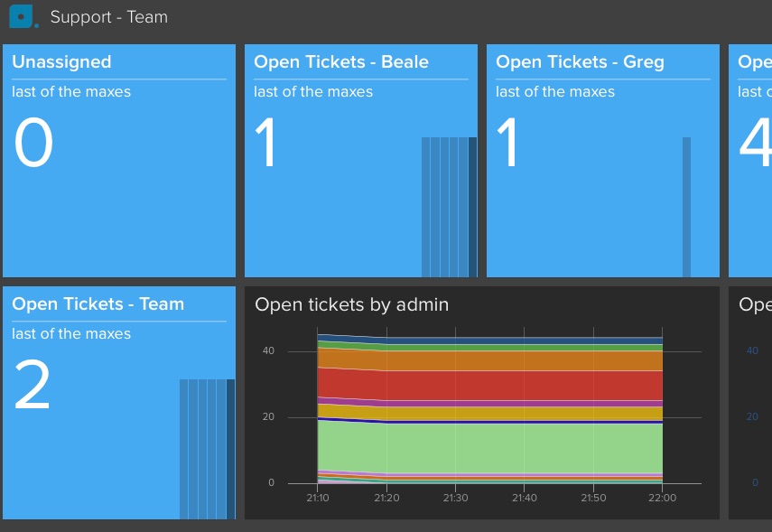Select the Team tile sparkline bars
The image size is (772, 532).
tap(208, 449)
